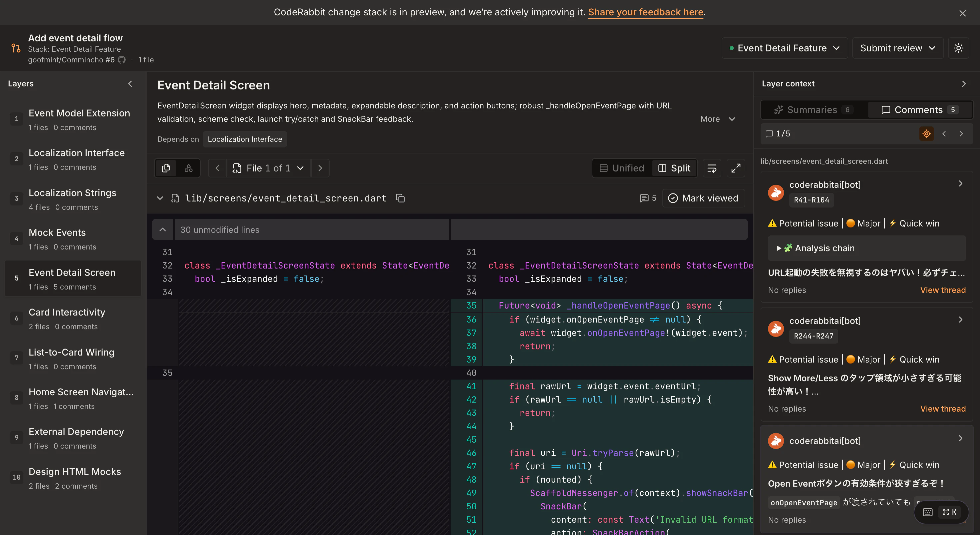Open the Mock Events layer
This screenshot has height=535, width=980.
point(73,239)
